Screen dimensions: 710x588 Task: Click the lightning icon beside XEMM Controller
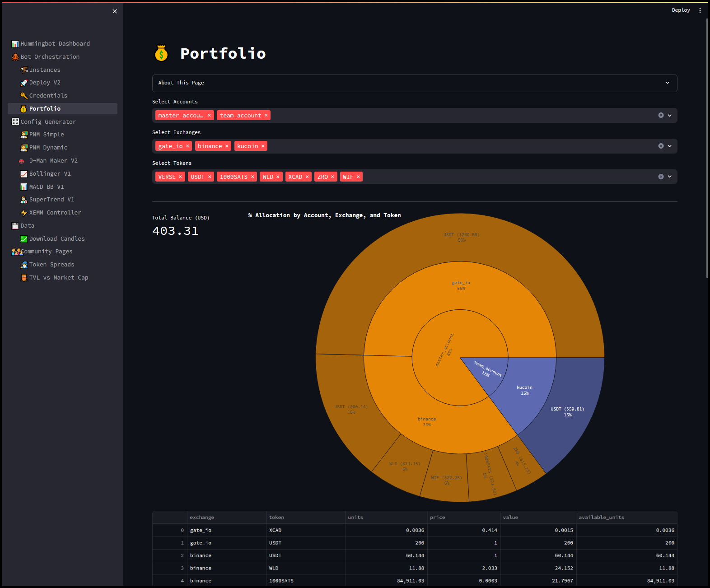[x=24, y=213]
